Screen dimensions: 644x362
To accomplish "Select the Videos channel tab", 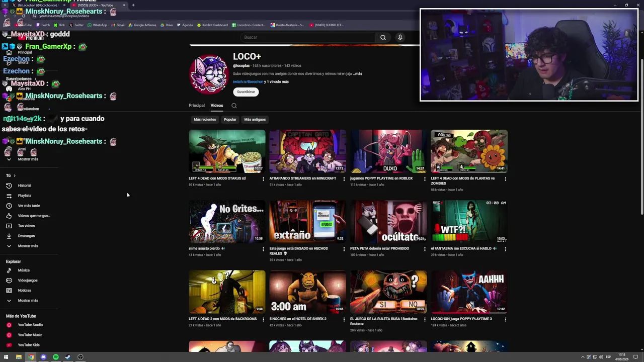I will click(x=217, y=106).
